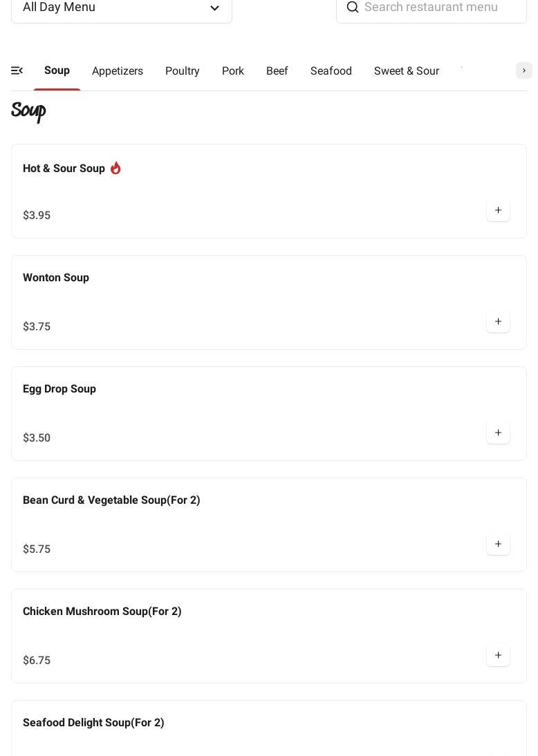Go to the Beef category tab
The width and height of the screenshot is (538, 756).
pos(277,71)
